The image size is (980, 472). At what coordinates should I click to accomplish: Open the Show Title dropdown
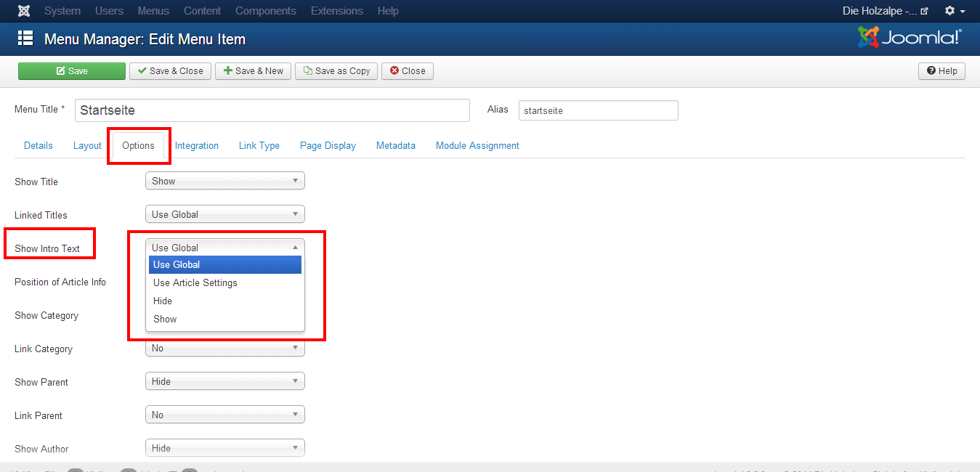coord(225,181)
